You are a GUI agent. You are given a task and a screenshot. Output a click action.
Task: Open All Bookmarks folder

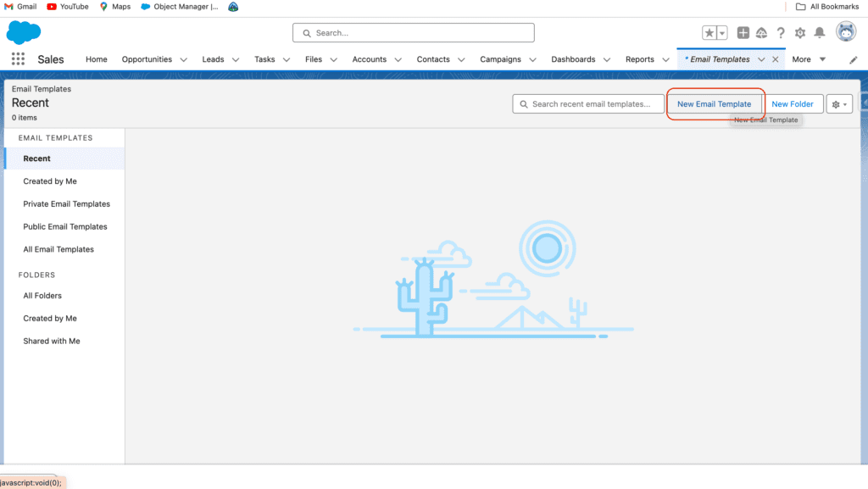point(827,7)
